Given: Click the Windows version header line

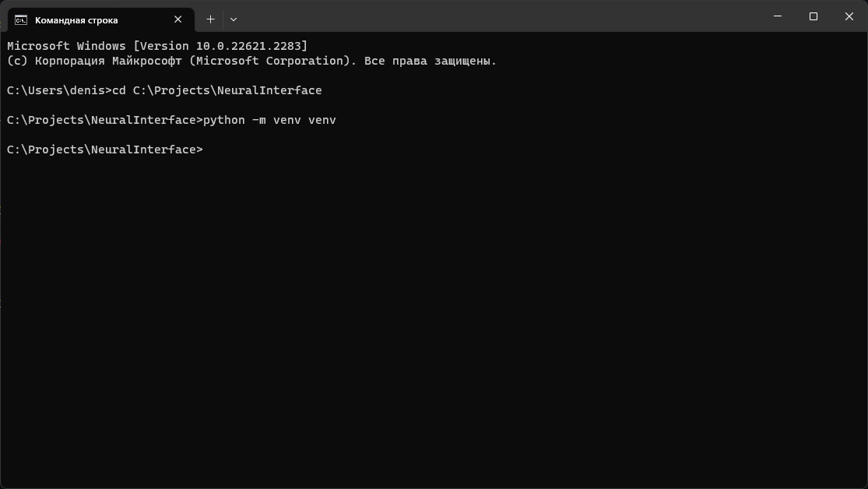Looking at the screenshot, I should click(156, 46).
